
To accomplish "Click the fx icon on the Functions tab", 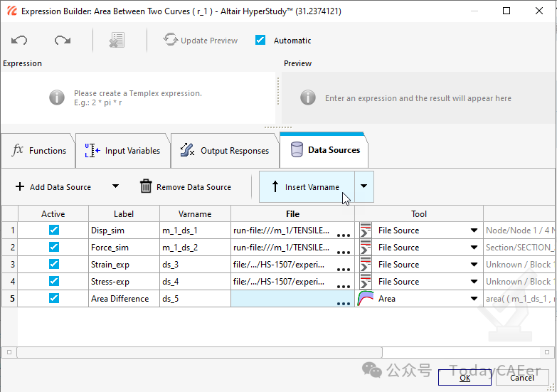I will click(17, 149).
